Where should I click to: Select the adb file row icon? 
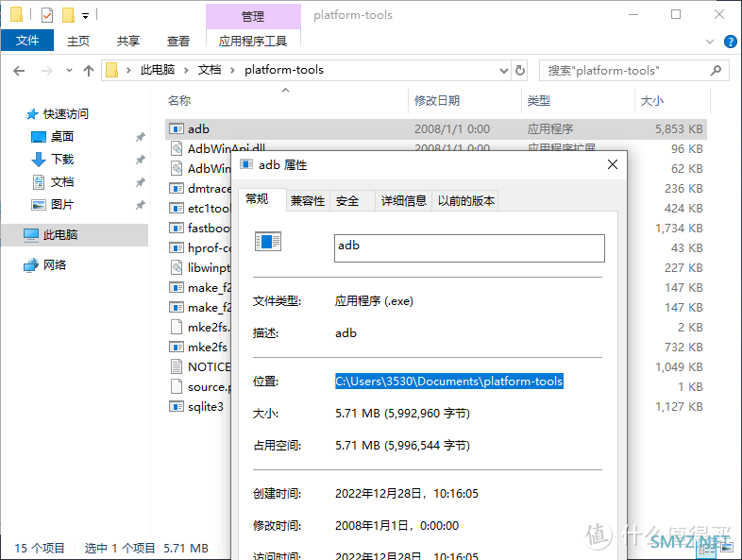pyautogui.click(x=177, y=128)
